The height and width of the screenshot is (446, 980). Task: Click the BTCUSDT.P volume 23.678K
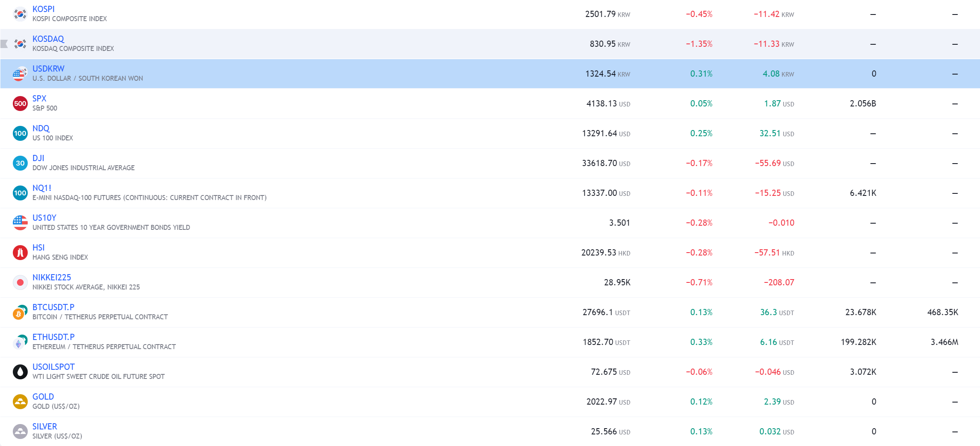[861, 312]
